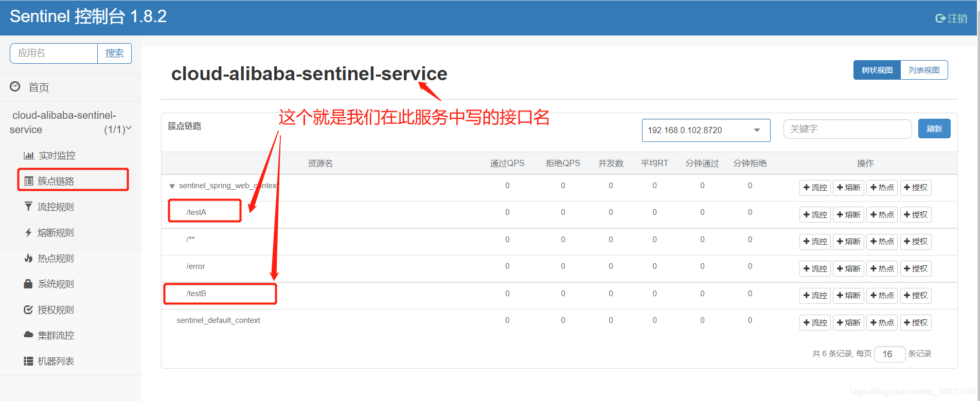Focus the 应用名 search field
This screenshot has height=401, width=980.
point(54,53)
